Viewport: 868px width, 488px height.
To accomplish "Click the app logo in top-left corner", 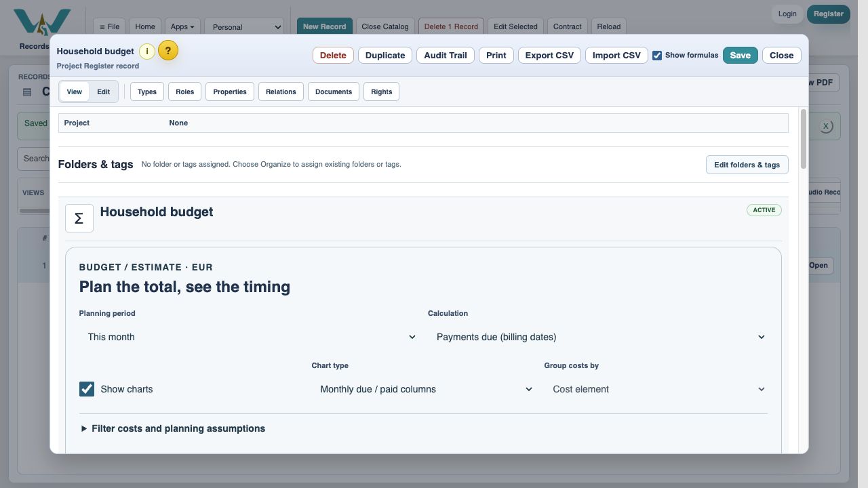I will click(x=42, y=22).
